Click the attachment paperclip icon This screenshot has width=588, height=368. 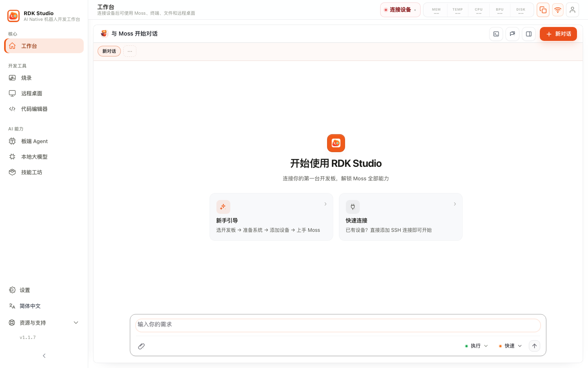[x=141, y=346]
